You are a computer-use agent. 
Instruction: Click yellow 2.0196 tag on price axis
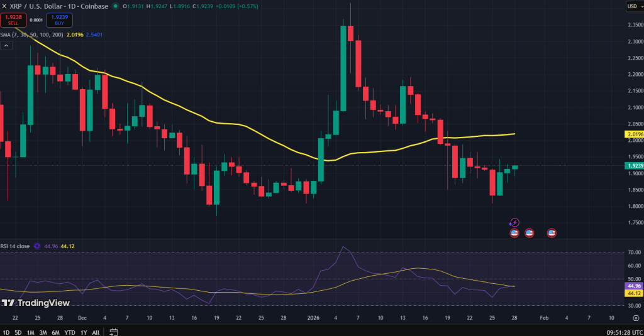pyautogui.click(x=634, y=134)
